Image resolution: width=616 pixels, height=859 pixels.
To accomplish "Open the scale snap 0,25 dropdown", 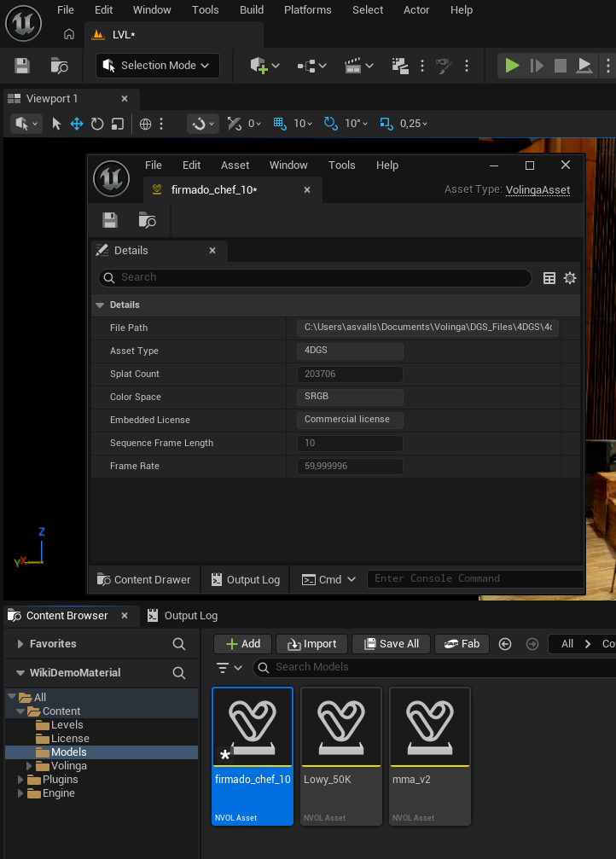I will click(x=414, y=124).
